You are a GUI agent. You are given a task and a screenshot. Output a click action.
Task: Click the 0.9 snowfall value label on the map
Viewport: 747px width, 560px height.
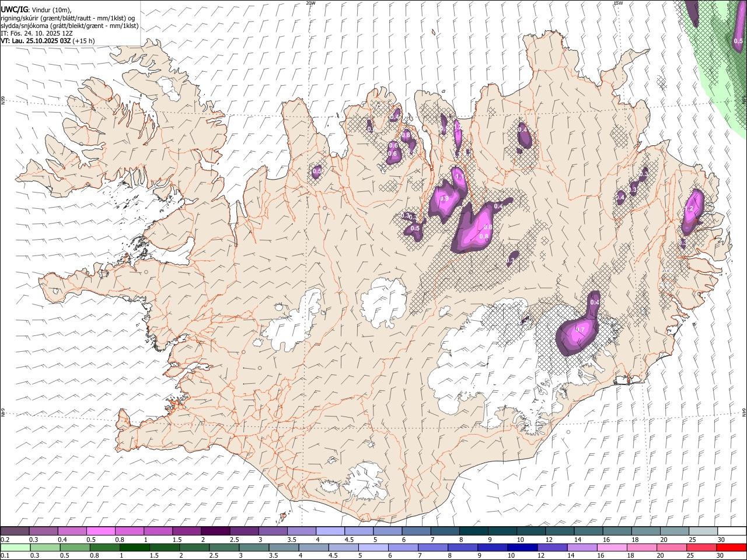[444, 198]
